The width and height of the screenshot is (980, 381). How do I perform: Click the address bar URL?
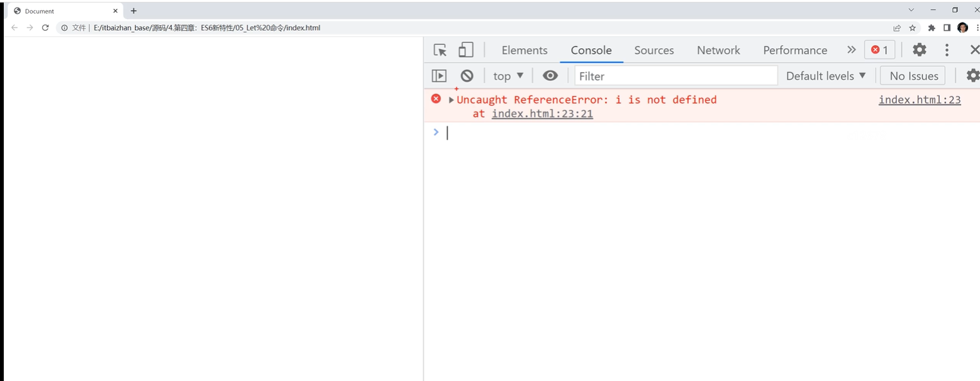tap(207, 28)
